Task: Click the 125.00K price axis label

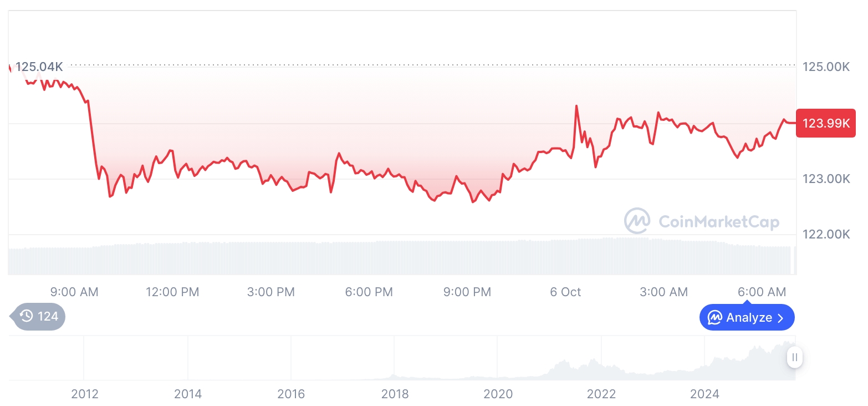Action: coord(826,67)
